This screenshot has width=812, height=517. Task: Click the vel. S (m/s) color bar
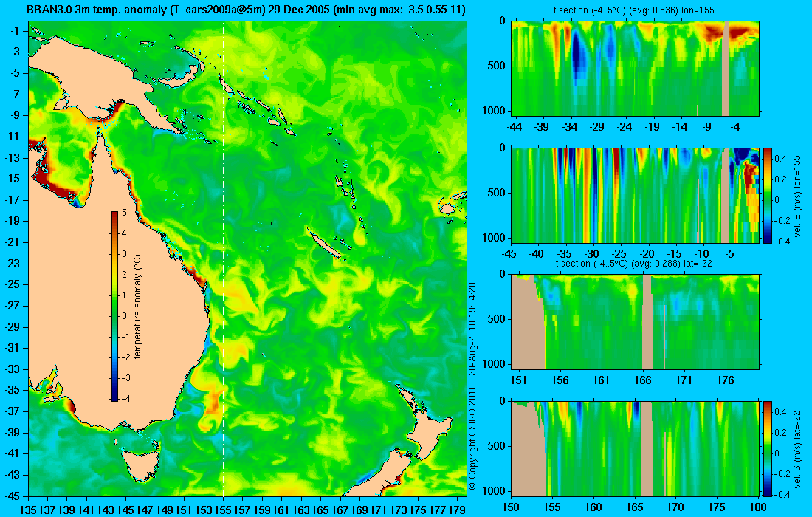click(x=768, y=448)
